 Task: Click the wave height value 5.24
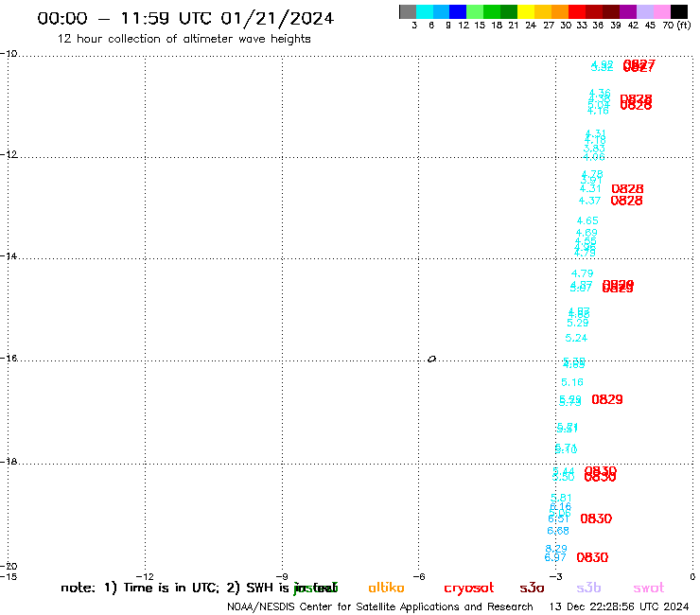576,338
